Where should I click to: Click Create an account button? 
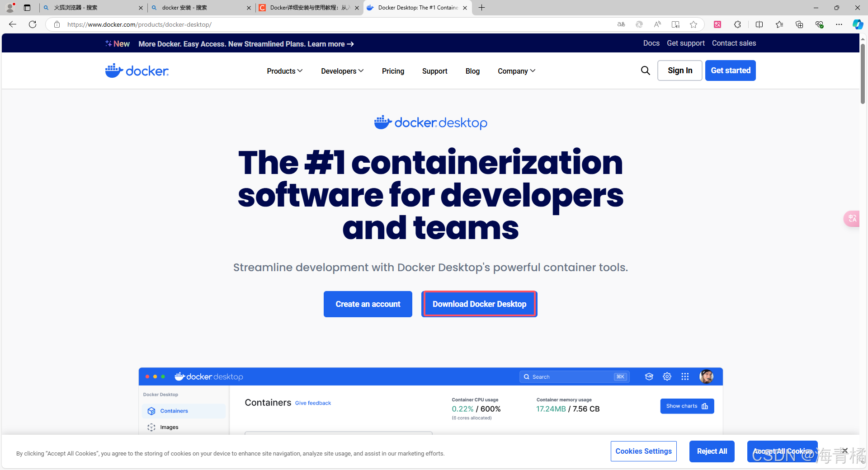(x=368, y=304)
